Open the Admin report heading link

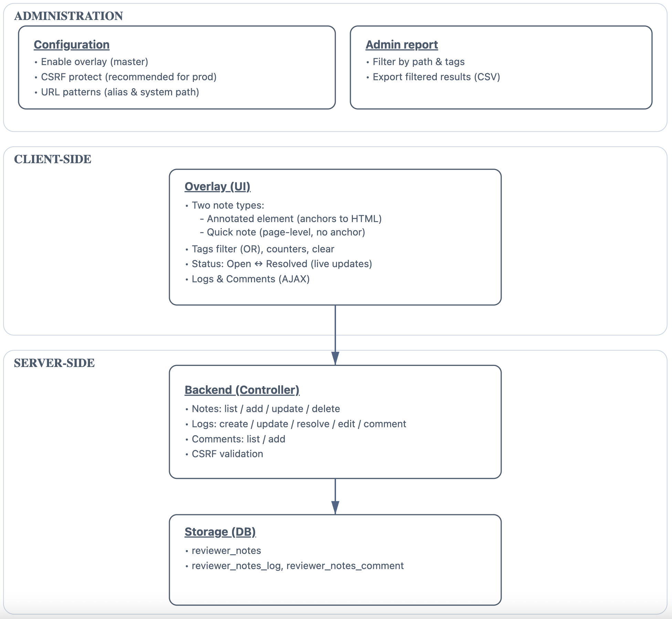pyautogui.click(x=401, y=45)
